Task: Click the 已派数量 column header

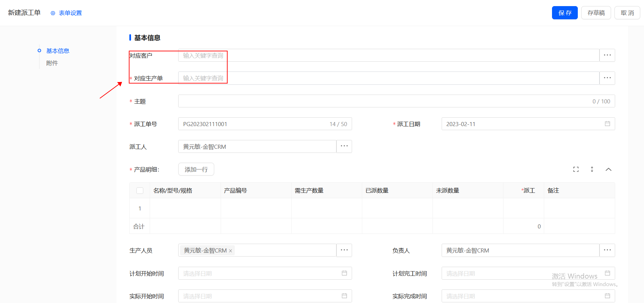Action: click(x=397, y=190)
